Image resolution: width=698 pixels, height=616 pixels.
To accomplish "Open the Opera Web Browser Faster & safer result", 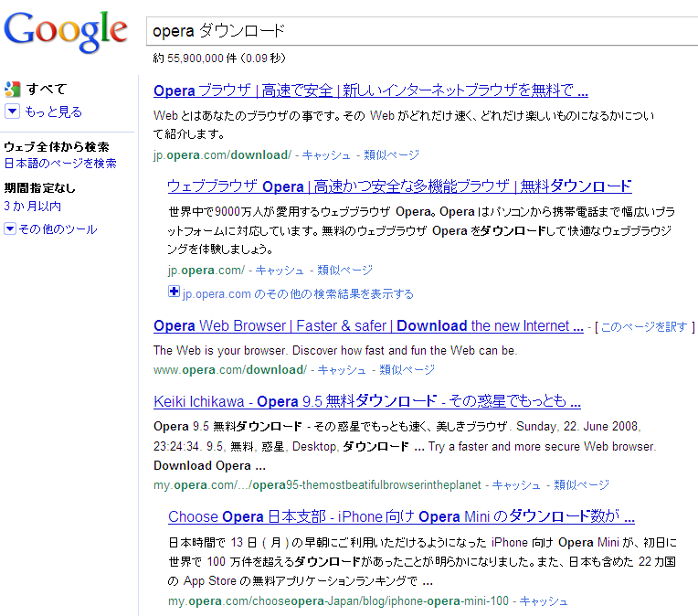I will 368,325.
